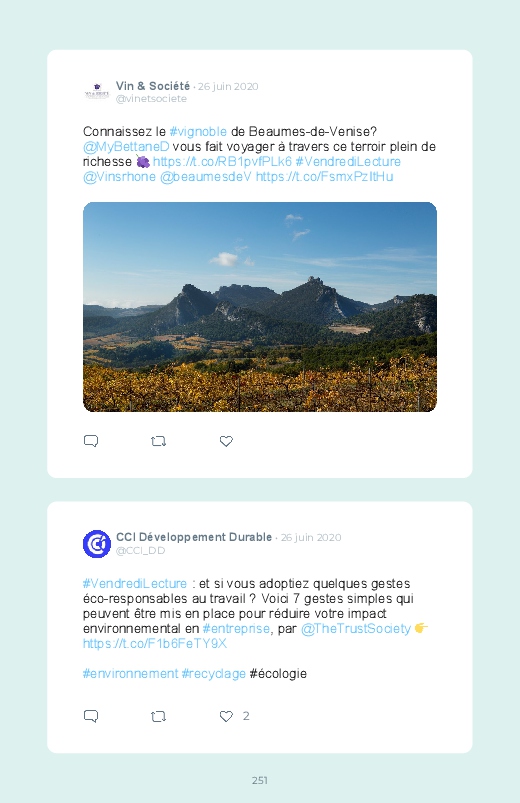Like the CCI_DD tweet with 2 likes
Screen dimensions: 520x803
226,716
